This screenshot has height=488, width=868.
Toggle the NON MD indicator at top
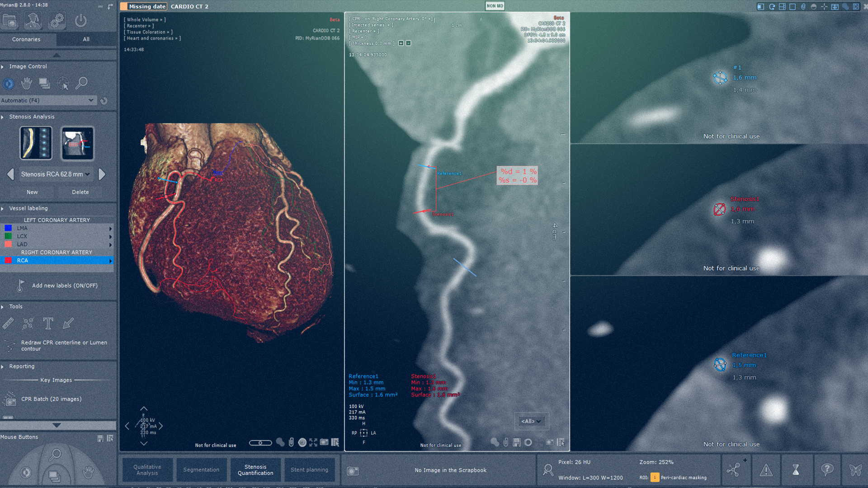coord(495,6)
